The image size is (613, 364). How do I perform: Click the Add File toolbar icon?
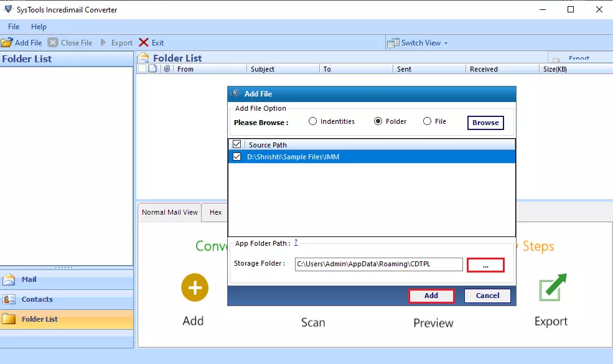coord(7,42)
